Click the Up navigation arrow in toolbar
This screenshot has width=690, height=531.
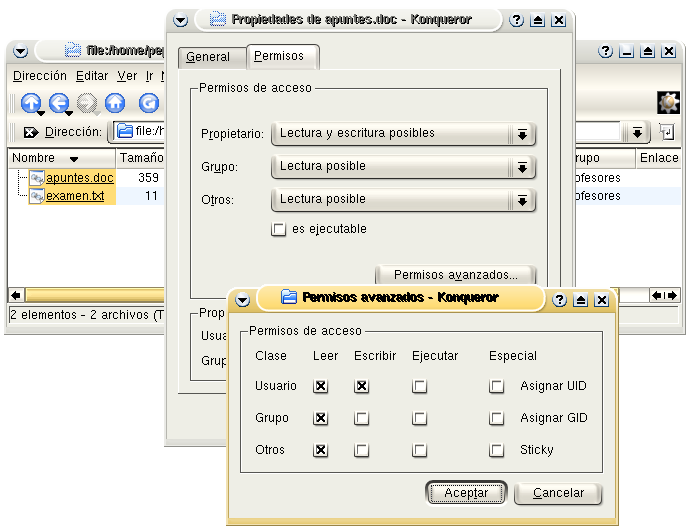click(x=31, y=102)
